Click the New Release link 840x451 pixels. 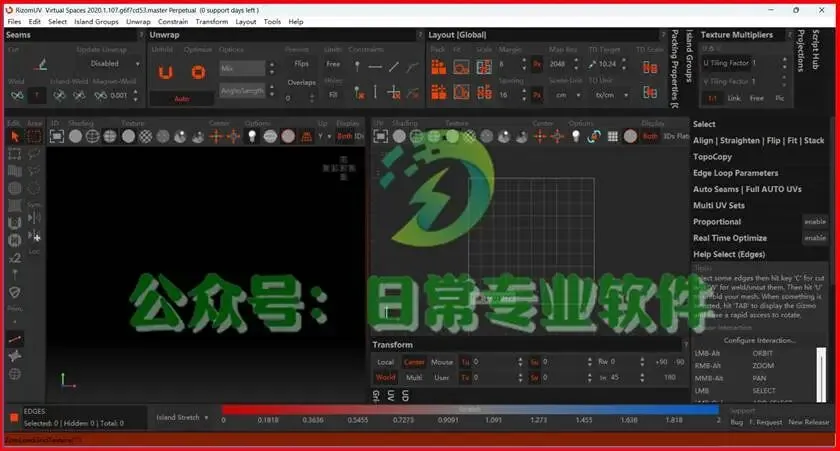[x=808, y=422]
